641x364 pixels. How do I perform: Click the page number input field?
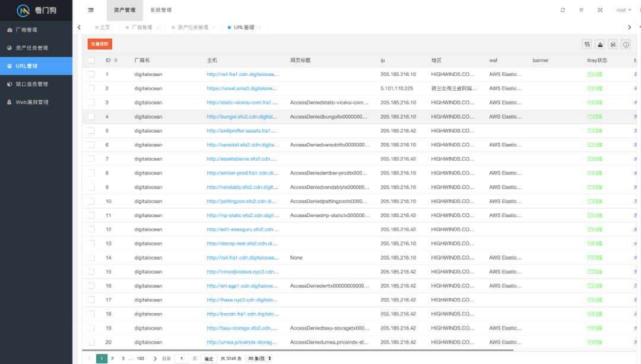pyautogui.click(x=182, y=359)
